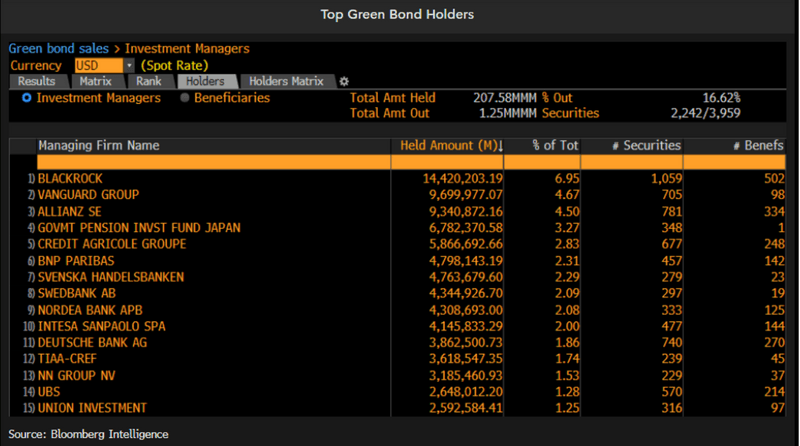Open CREDIT AGRICOLE GROUPE row

click(397, 244)
